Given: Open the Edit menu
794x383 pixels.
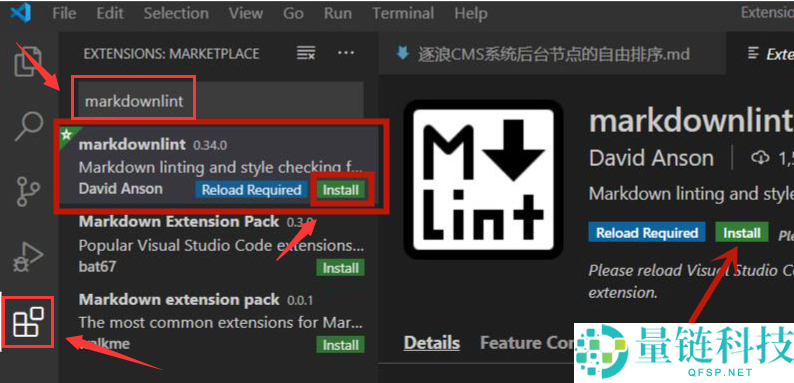Looking at the screenshot, I should coord(110,13).
